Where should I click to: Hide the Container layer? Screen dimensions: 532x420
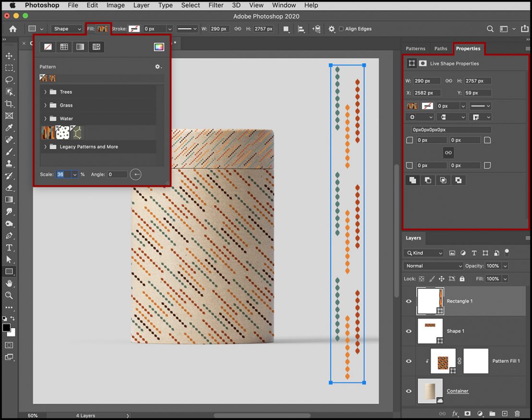[x=409, y=391]
